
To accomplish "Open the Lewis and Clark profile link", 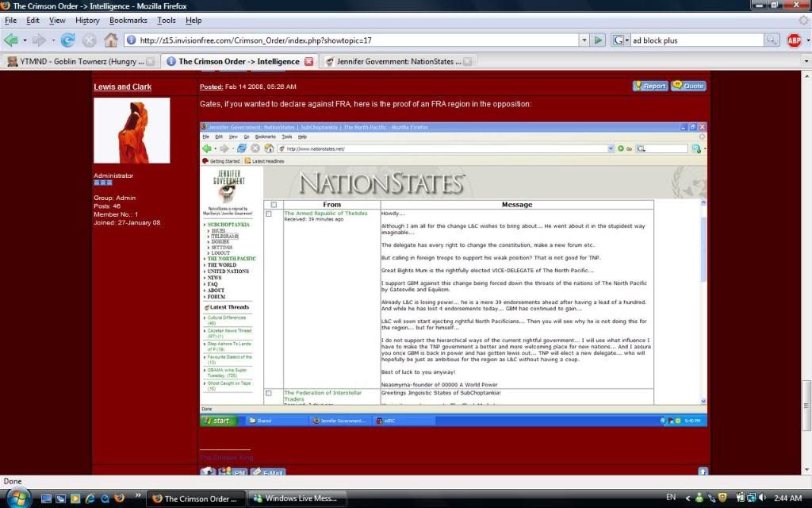I will (122, 87).
